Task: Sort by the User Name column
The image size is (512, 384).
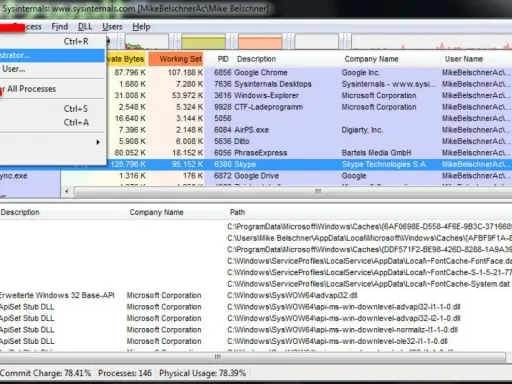Action: coord(464,59)
